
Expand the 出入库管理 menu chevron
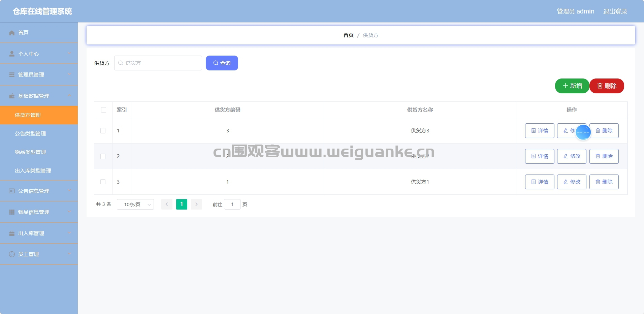click(70, 233)
